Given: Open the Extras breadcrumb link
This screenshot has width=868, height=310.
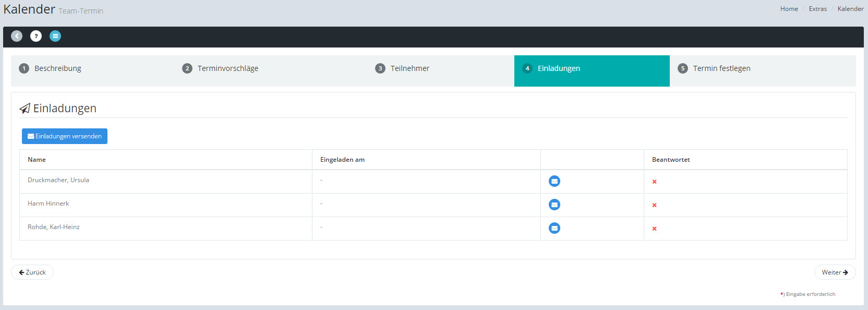Looking at the screenshot, I should (817, 9).
